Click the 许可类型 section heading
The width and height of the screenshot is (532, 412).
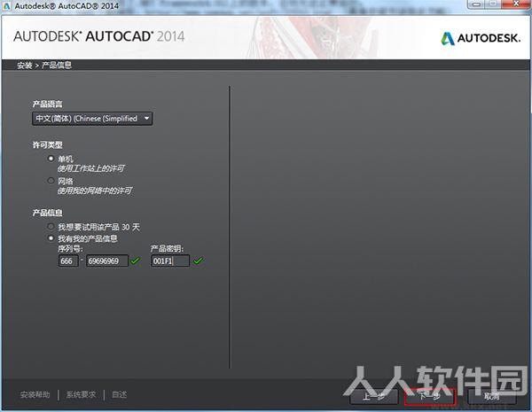(48, 144)
